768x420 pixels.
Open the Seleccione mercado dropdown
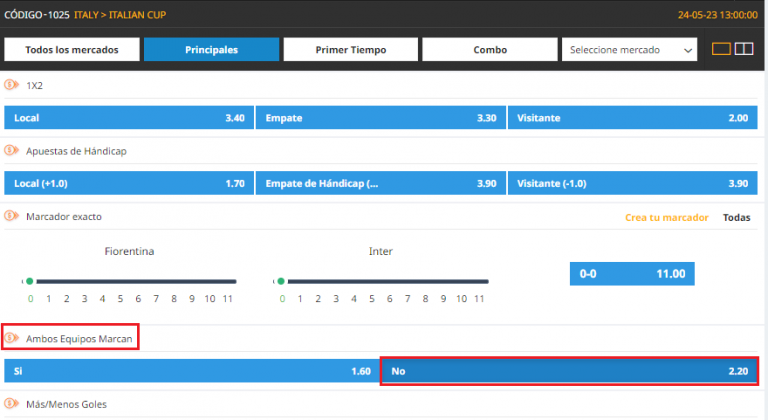pos(630,50)
